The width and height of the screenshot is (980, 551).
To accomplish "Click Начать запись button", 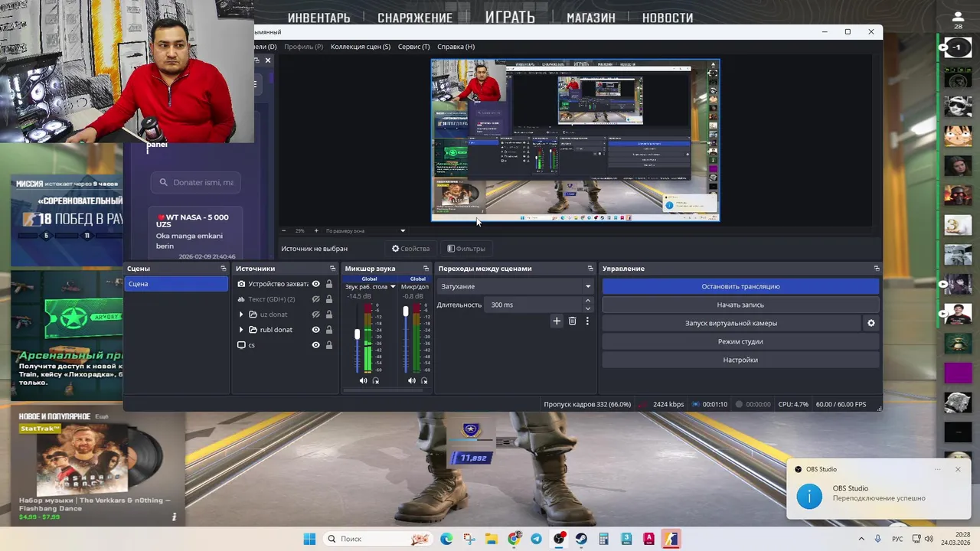I will 740,305.
